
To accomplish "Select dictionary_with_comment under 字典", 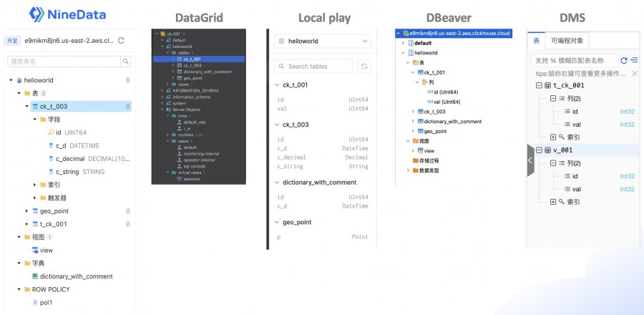I will click(76, 276).
